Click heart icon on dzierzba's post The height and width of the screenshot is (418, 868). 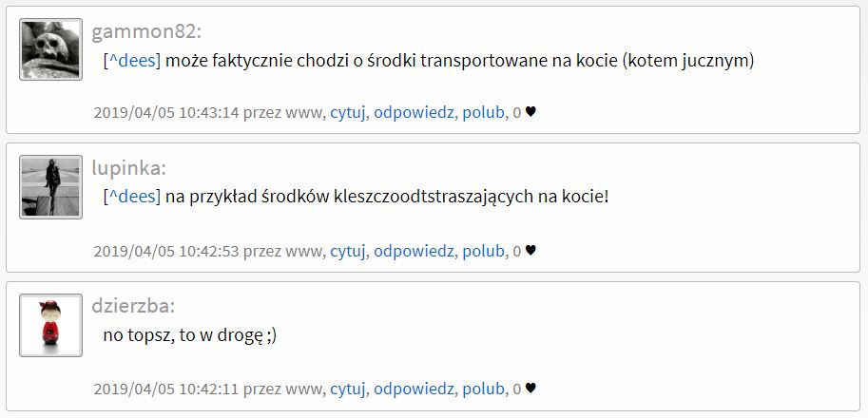click(530, 389)
